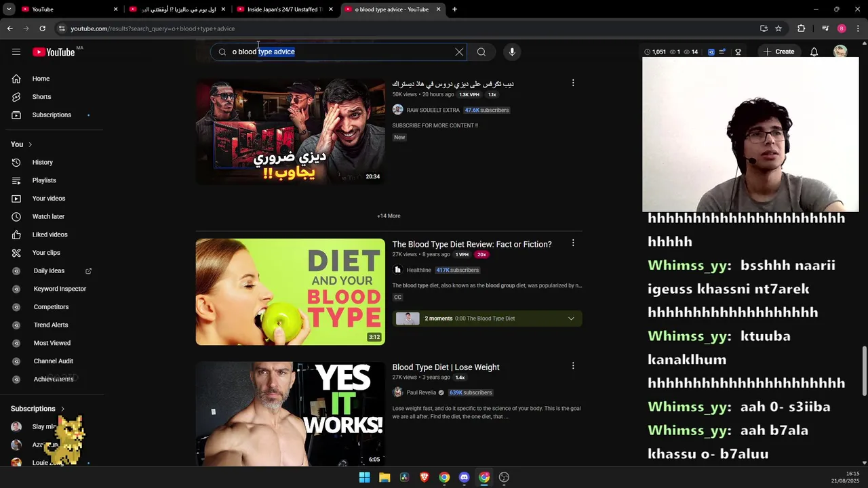Screen dimensions: 868x488
Task: Open options for Blood Type Diet Review video
Action: [573, 243]
